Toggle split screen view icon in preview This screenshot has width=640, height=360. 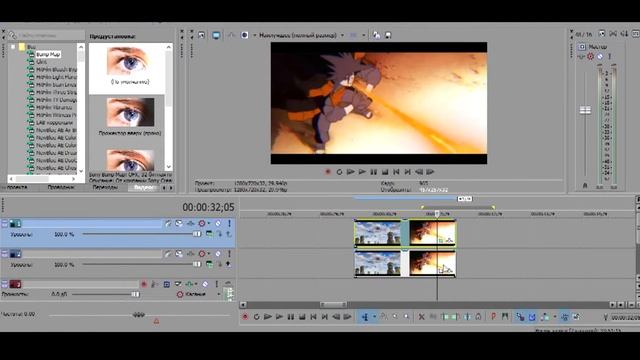point(244,36)
